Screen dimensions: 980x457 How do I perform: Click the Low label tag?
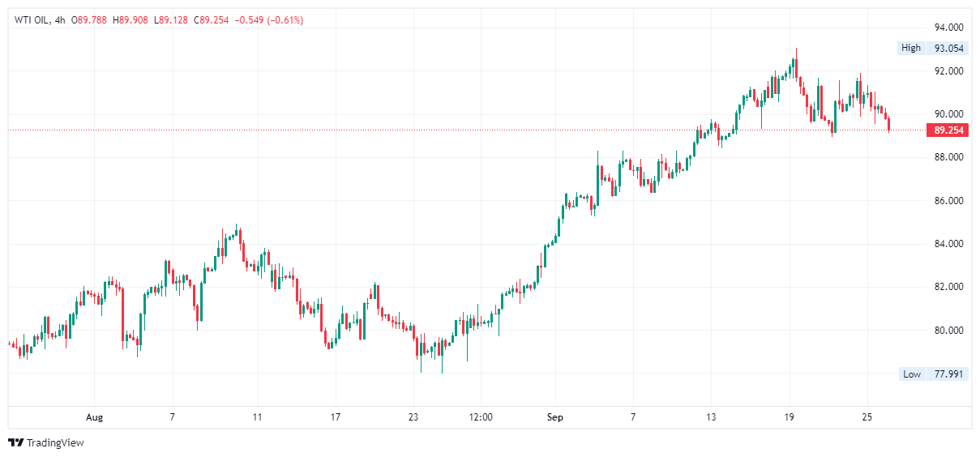(912, 374)
